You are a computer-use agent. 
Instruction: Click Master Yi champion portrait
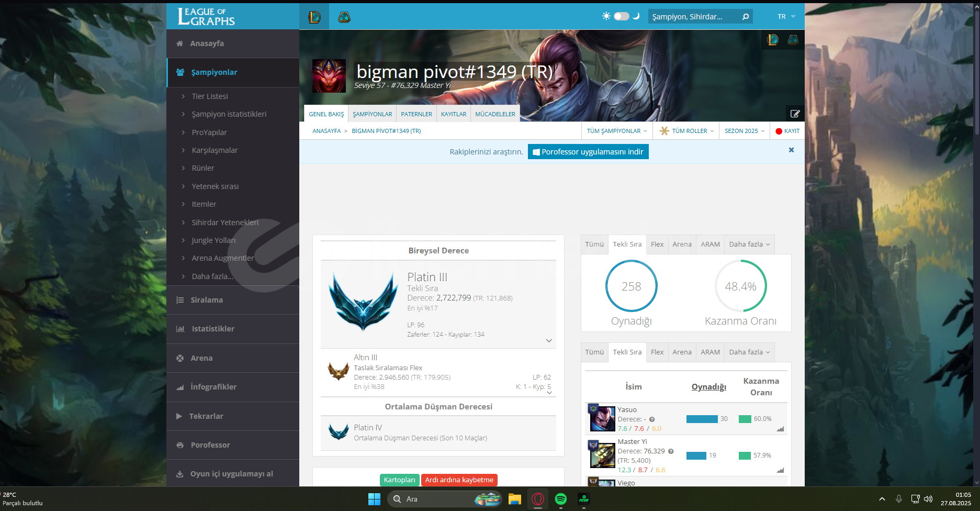602,455
